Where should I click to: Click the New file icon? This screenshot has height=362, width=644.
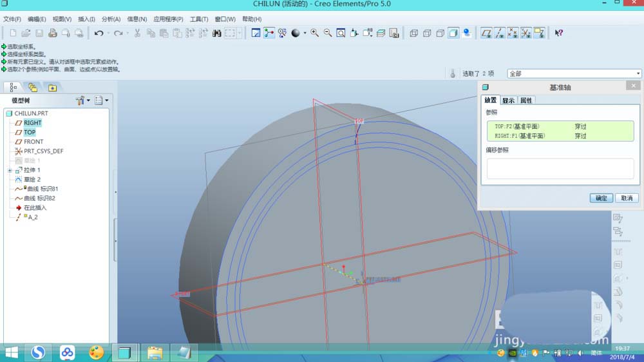point(13,33)
